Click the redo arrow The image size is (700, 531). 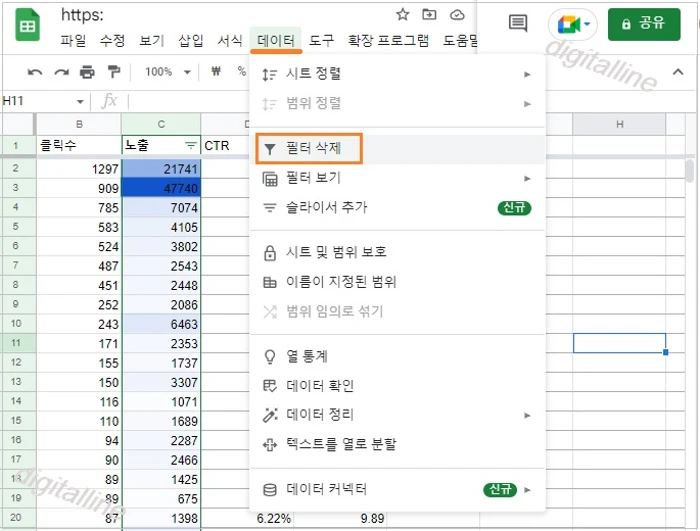[x=62, y=71]
